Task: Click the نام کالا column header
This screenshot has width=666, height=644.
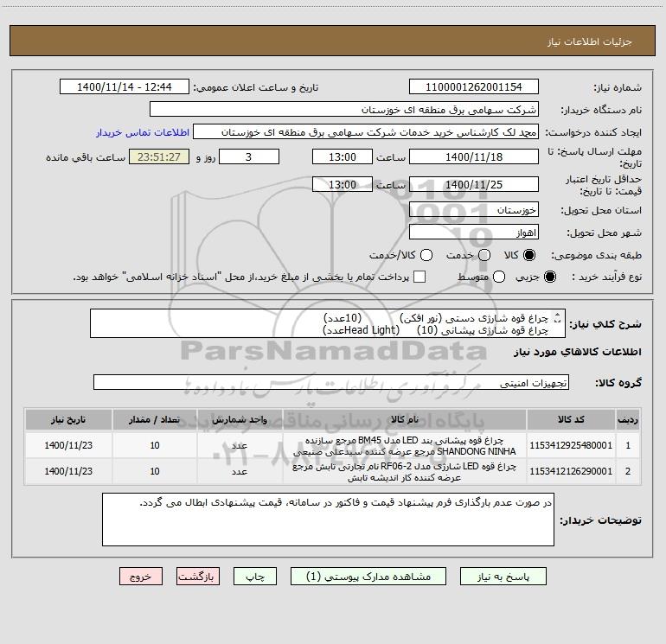Action: click(405, 419)
